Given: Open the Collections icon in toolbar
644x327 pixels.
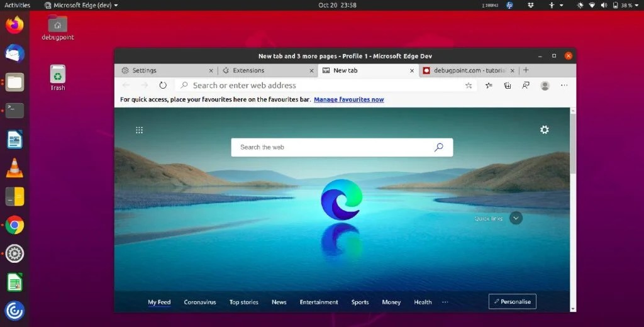Looking at the screenshot, I should (x=508, y=86).
